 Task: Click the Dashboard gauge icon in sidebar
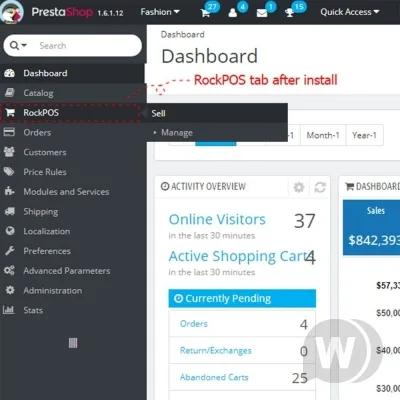coord(10,73)
